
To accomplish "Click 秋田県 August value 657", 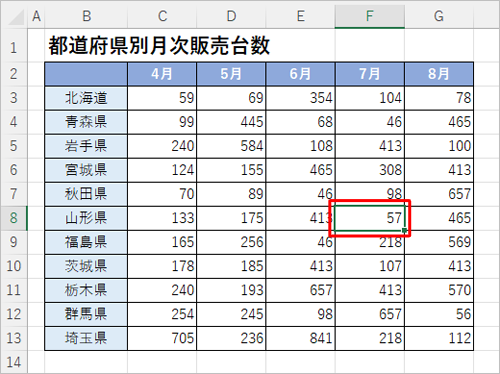I will tap(439, 194).
